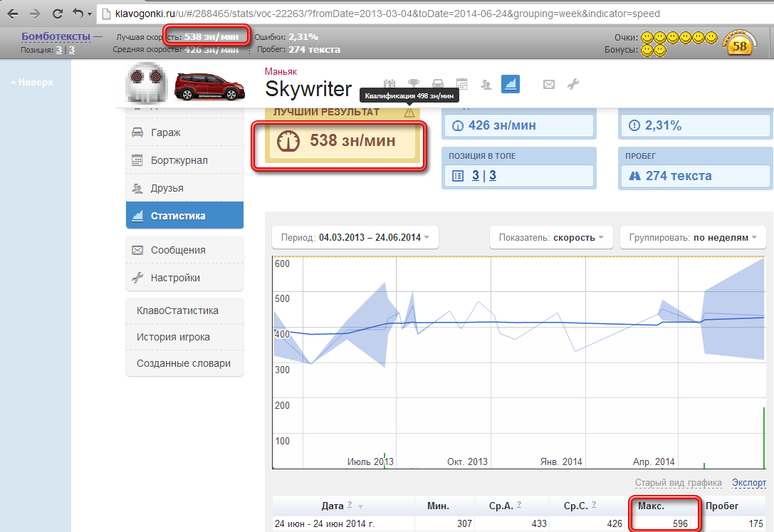Click the help mark next to Ср.А.

[x=519, y=504]
